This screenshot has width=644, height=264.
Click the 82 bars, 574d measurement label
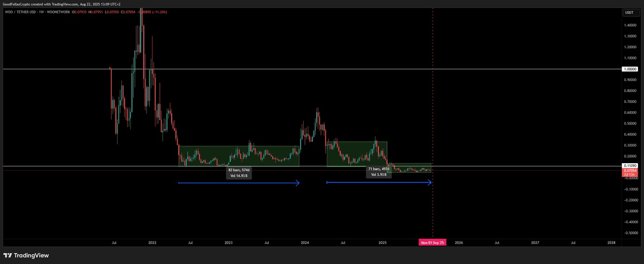pos(239,170)
